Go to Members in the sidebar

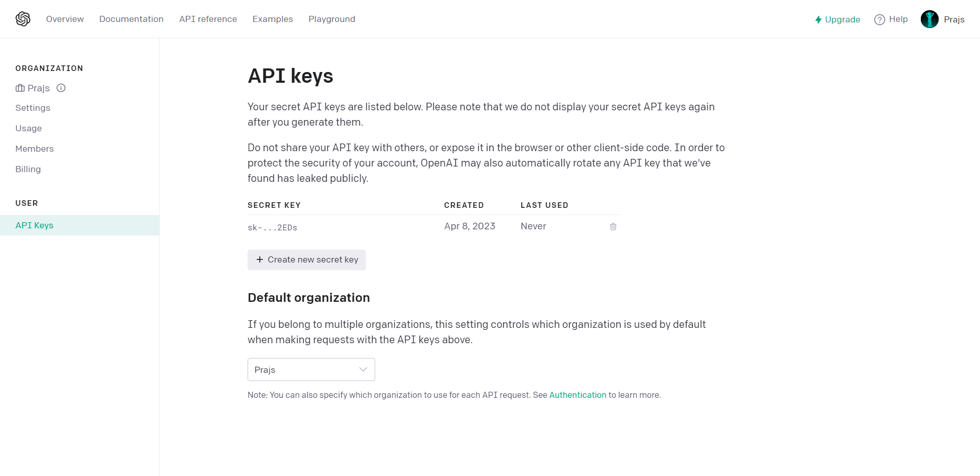tap(34, 149)
